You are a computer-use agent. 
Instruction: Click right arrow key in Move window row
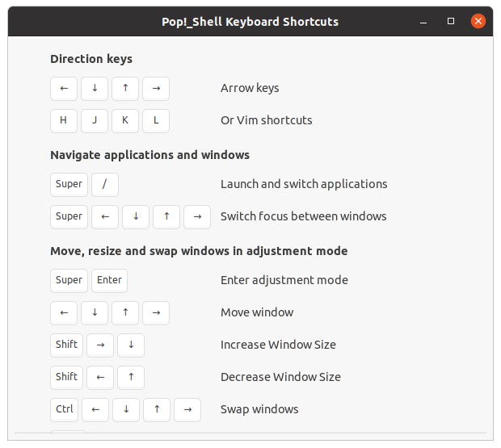pyautogui.click(x=156, y=312)
